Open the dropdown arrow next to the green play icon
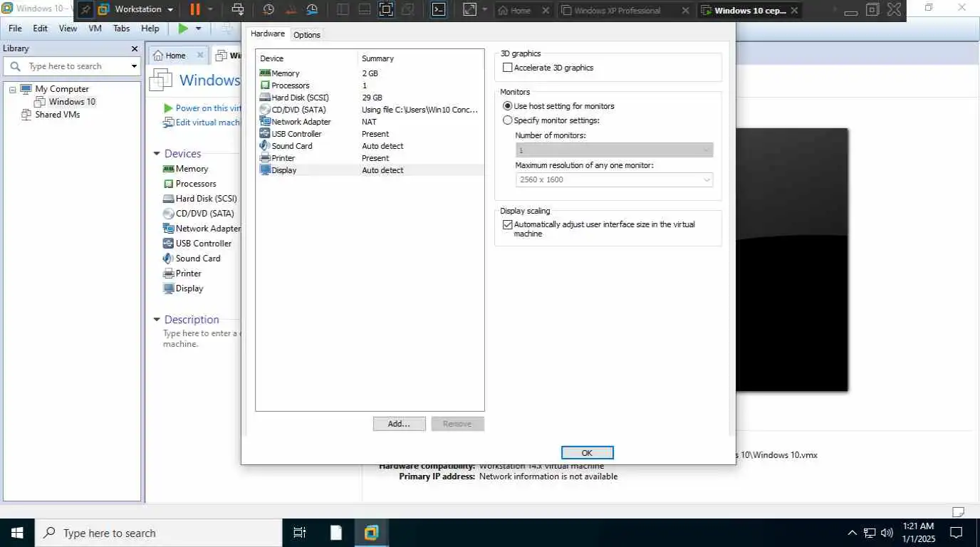The image size is (980, 547). pyautogui.click(x=199, y=28)
